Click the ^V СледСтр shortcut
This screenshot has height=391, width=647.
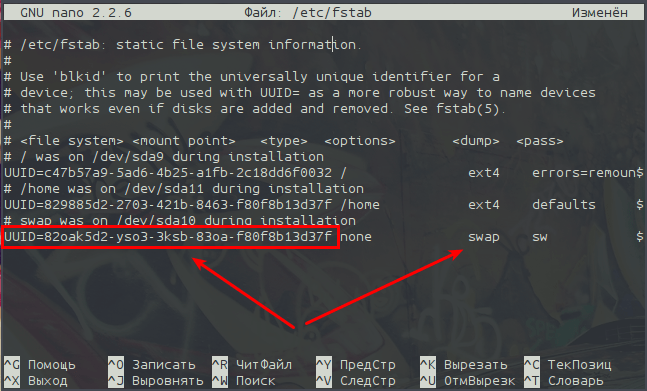(356, 381)
